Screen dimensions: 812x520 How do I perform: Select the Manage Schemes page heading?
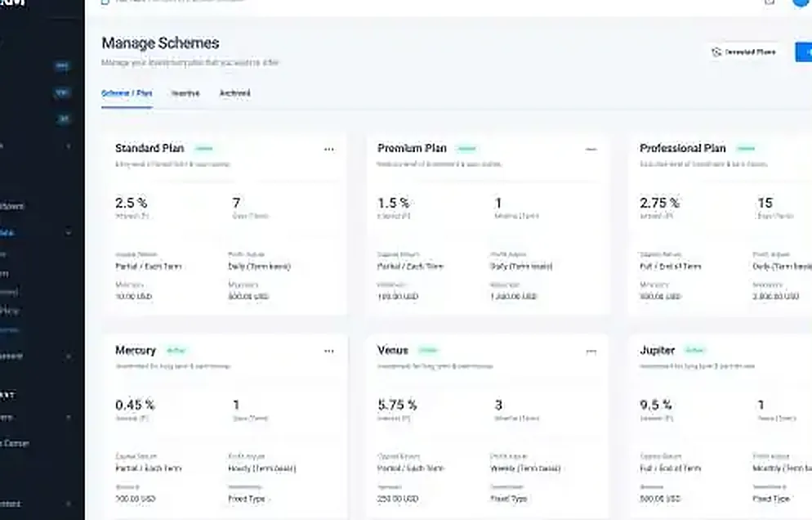[x=161, y=43]
